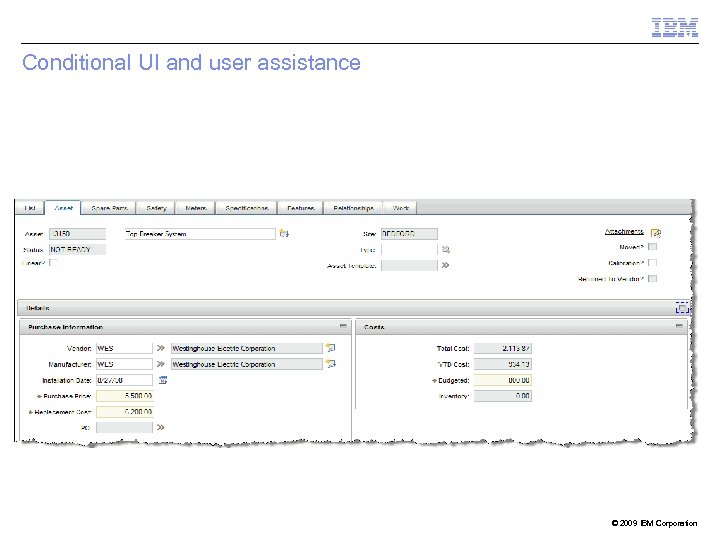Toggle the Calibration? checkbox

pos(652,263)
